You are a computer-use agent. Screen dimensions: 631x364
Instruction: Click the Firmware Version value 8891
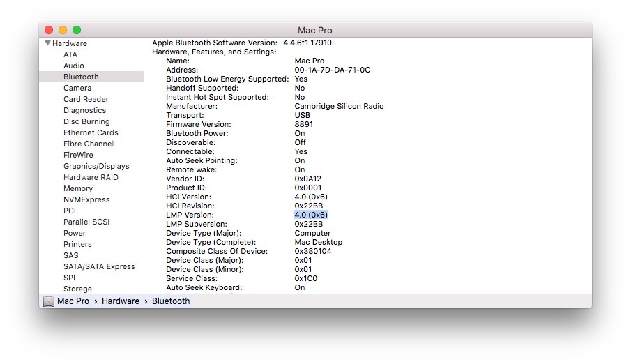tap(304, 124)
